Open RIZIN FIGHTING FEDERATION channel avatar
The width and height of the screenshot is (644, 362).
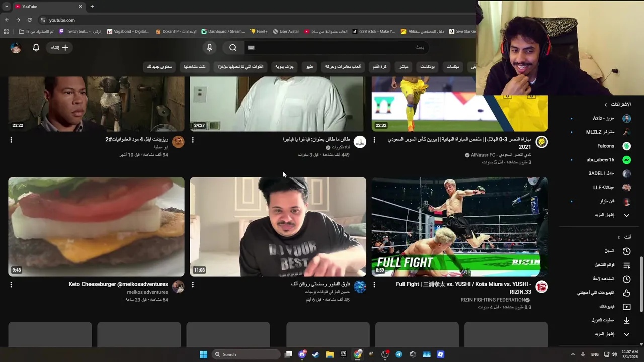541,287
